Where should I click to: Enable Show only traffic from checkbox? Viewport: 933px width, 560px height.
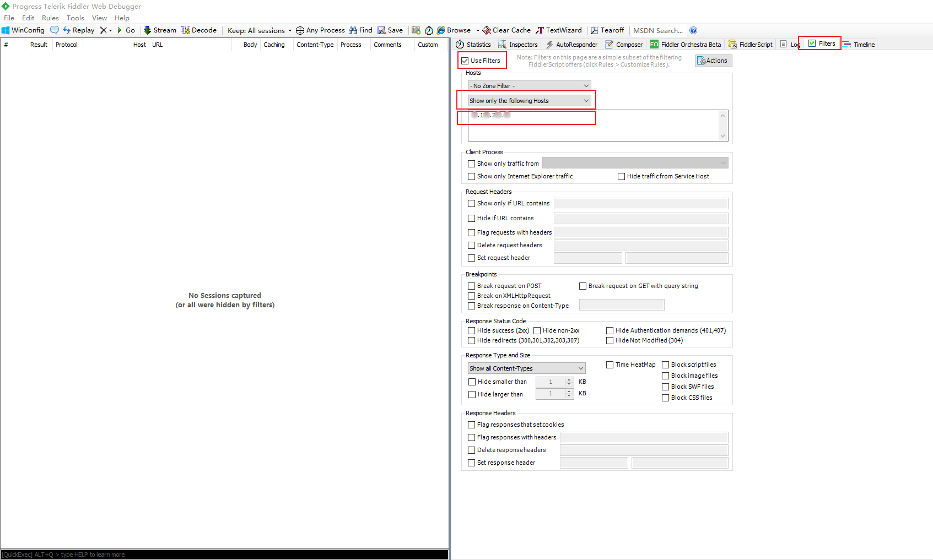tap(471, 164)
